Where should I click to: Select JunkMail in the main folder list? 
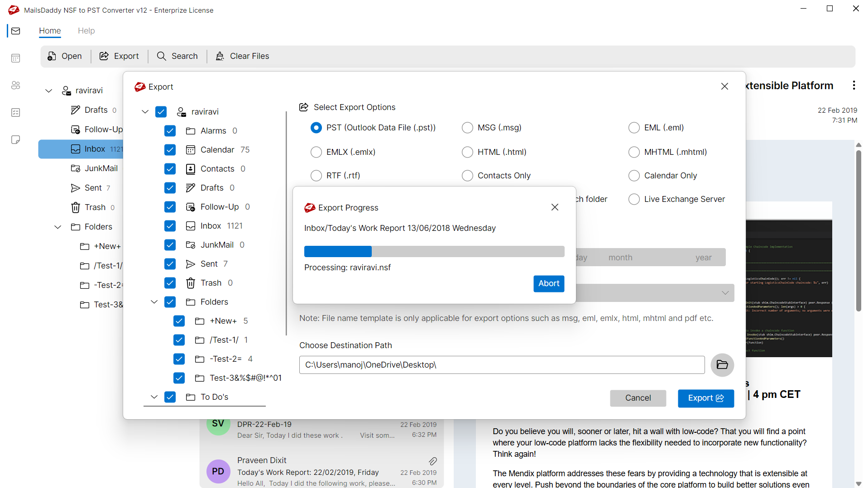click(x=94, y=168)
